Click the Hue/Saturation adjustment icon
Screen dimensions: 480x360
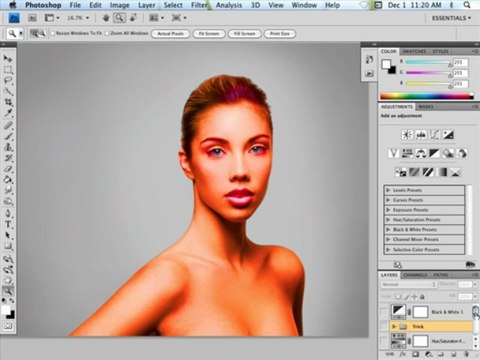click(x=407, y=153)
